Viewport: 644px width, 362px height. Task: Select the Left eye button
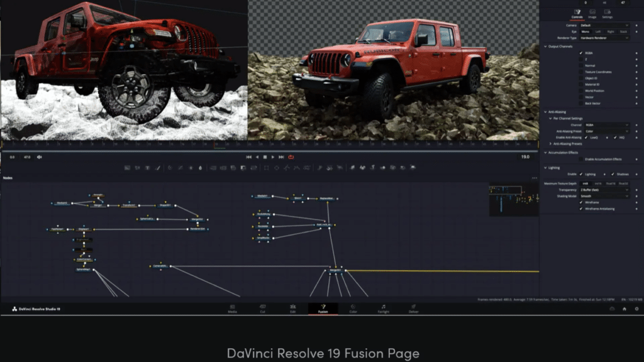tap(597, 31)
